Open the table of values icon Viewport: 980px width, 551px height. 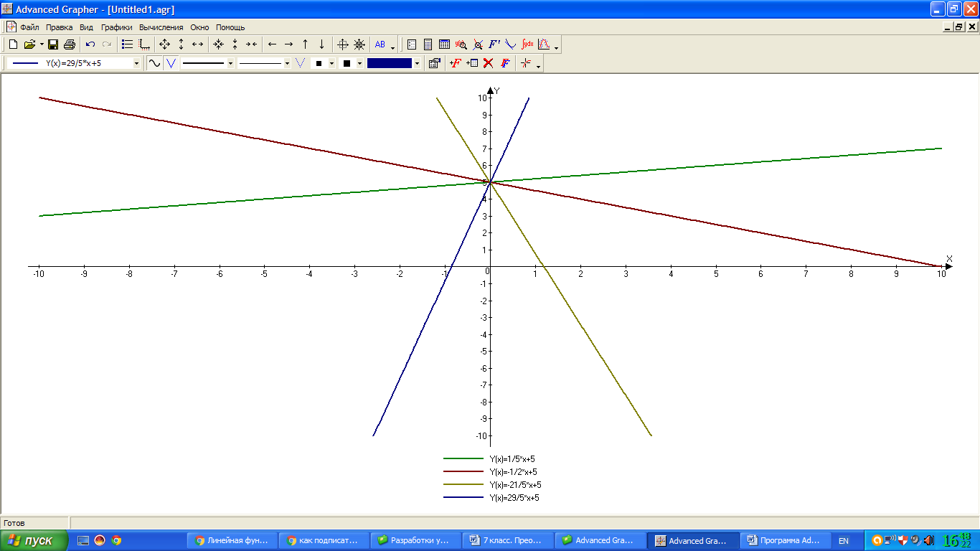[445, 44]
